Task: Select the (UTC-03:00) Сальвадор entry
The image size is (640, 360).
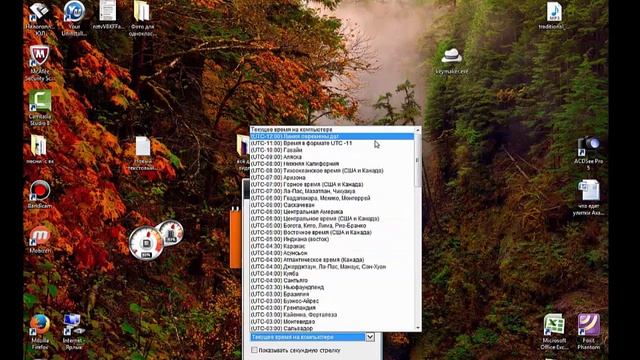Action: 332,328
